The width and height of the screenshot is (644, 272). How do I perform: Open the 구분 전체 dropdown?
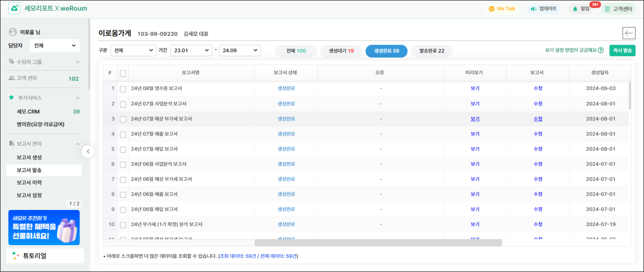[x=133, y=50]
